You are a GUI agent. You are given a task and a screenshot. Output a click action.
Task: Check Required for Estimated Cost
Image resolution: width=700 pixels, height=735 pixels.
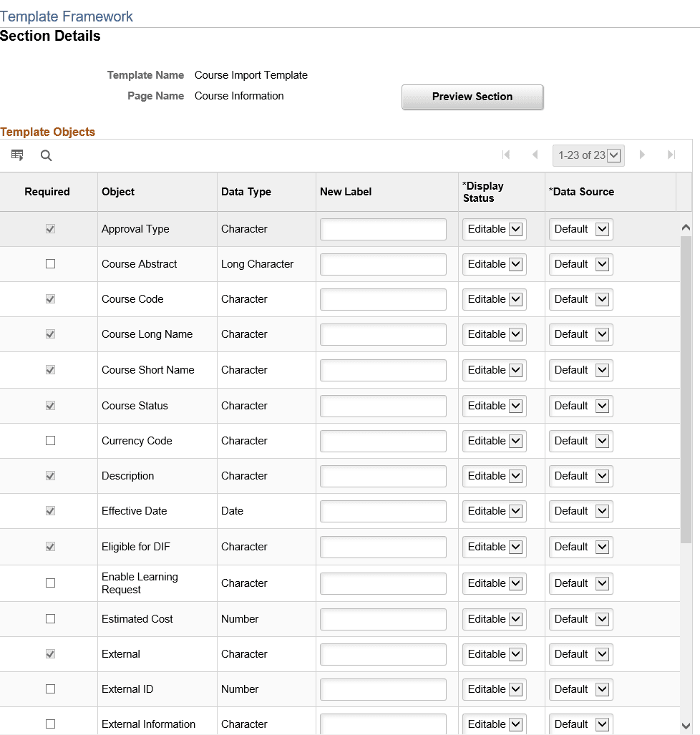(x=49, y=618)
